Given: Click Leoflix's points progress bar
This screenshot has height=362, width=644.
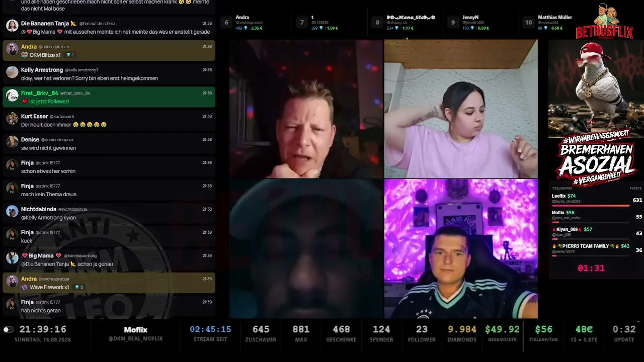Looking at the screenshot, I should pos(591,206).
